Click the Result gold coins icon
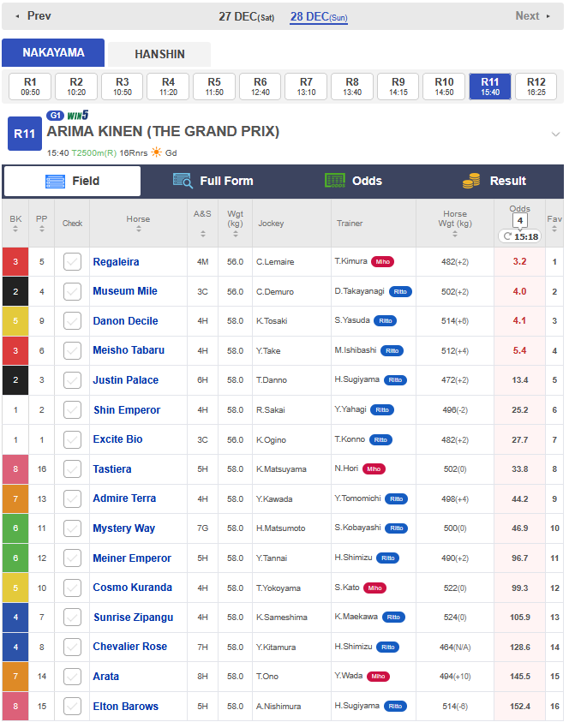The height and width of the screenshot is (728, 569). tap(471, 181)
